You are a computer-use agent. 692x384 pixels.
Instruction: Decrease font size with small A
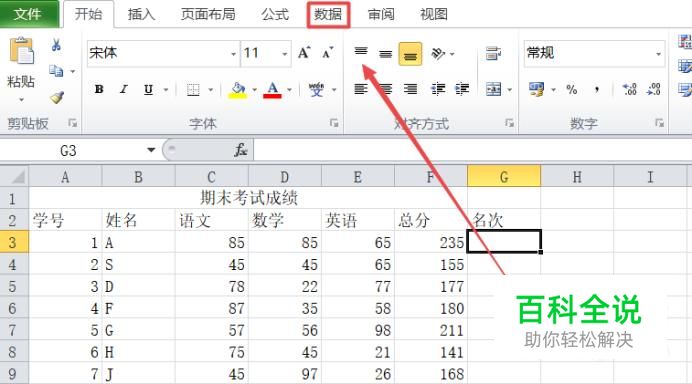(327, 53)
